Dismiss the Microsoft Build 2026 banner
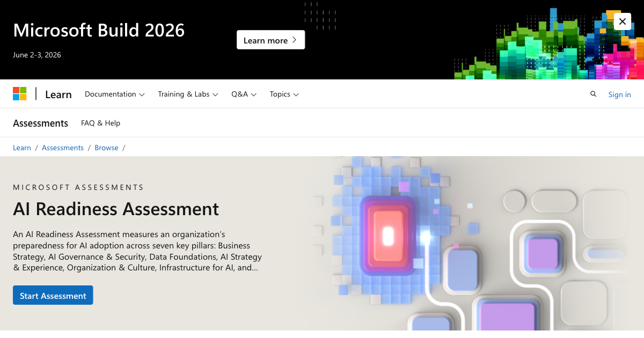 pyautogui.click(x=623, y=21)
